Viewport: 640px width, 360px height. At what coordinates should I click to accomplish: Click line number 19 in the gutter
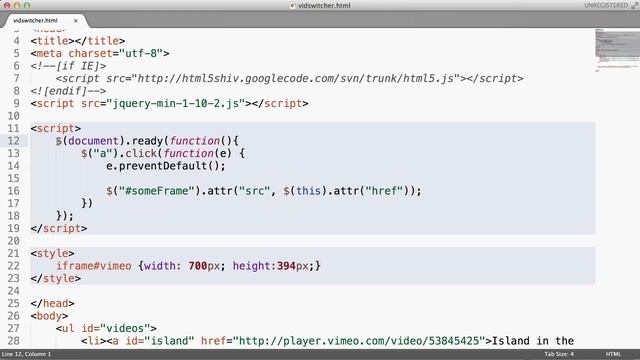[13, 229]
